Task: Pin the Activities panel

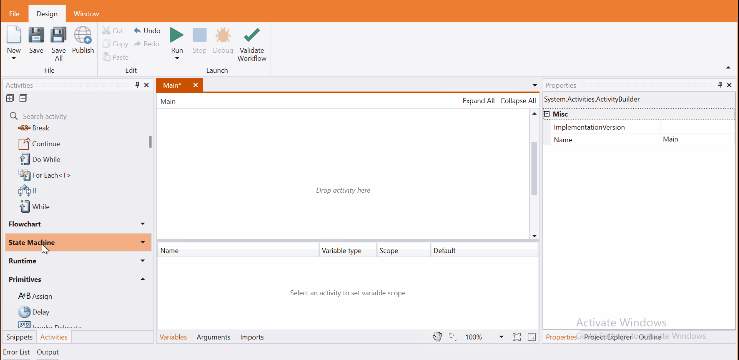Action: (137, 85)
